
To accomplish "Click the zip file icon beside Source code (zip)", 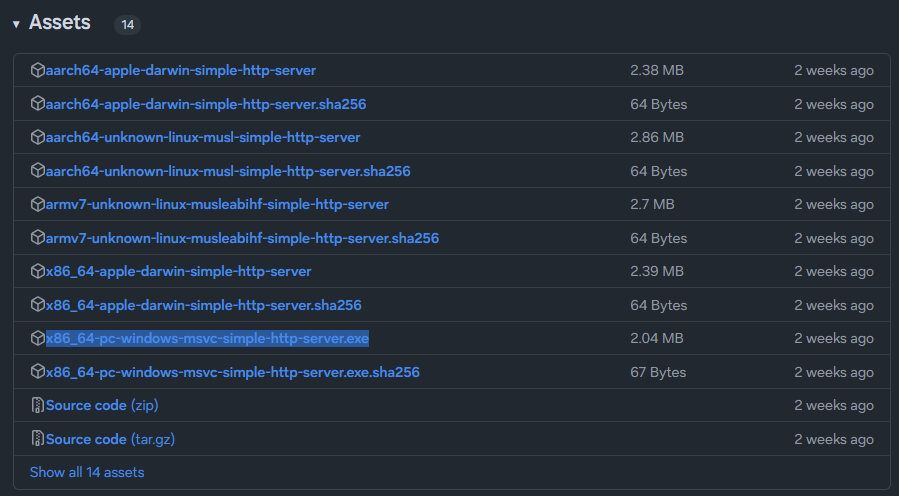I will (x=38, y=406).
